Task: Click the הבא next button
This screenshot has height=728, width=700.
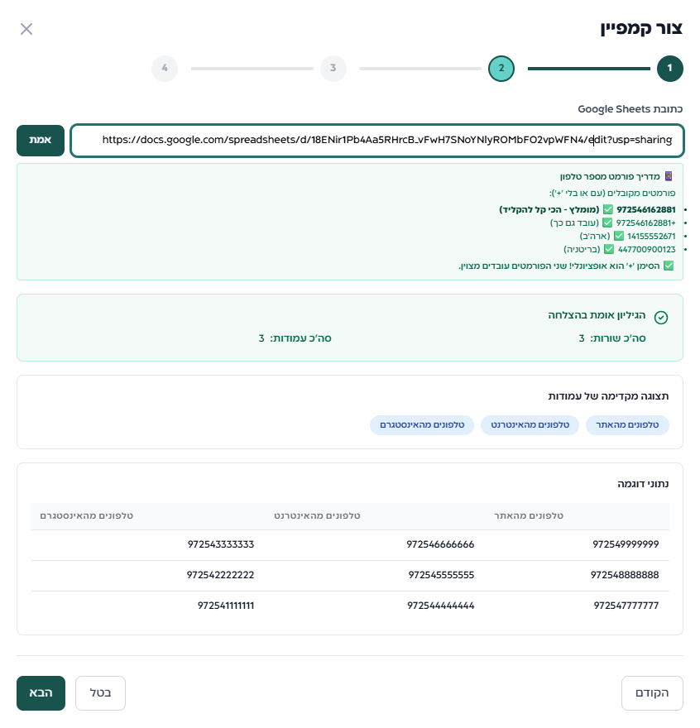Action: tap(41, 693)
